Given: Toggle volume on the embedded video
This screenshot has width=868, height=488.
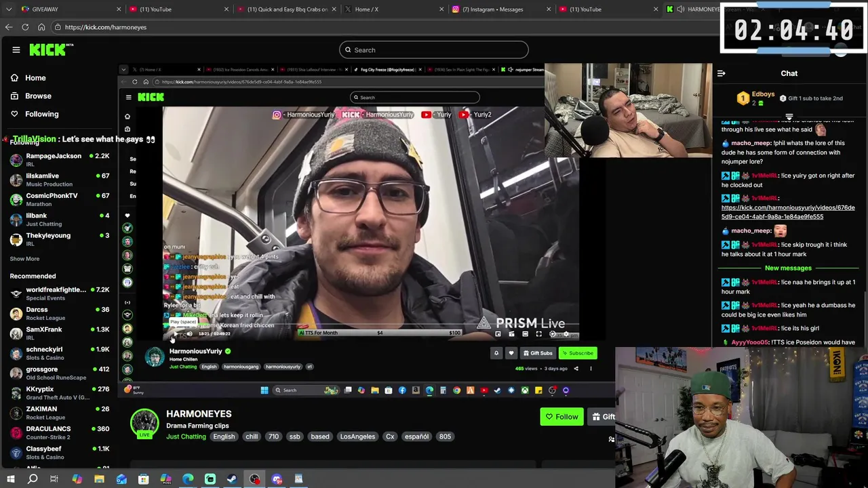Looking at the screenshot, I should 189,333.
